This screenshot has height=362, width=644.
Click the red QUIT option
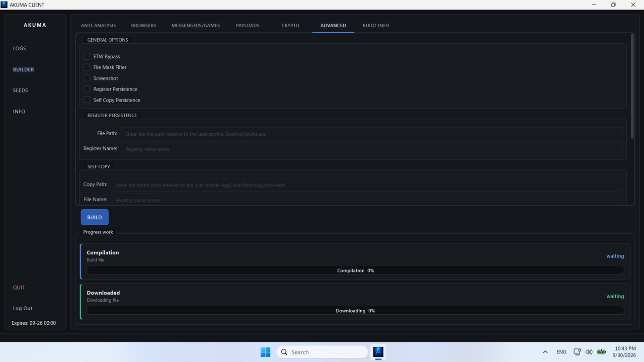click(19, 288)
